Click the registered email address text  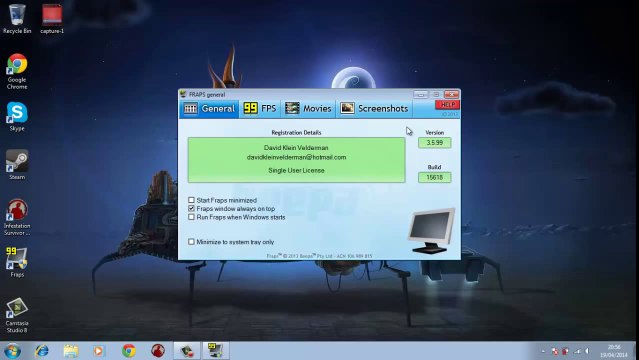tap(296, 157)
